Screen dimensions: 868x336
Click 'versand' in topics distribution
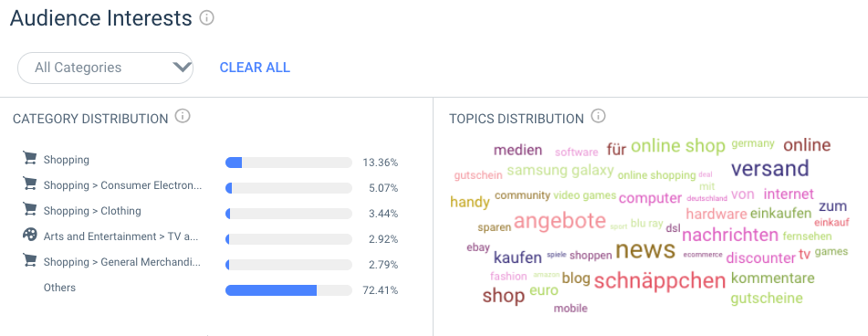770,168
